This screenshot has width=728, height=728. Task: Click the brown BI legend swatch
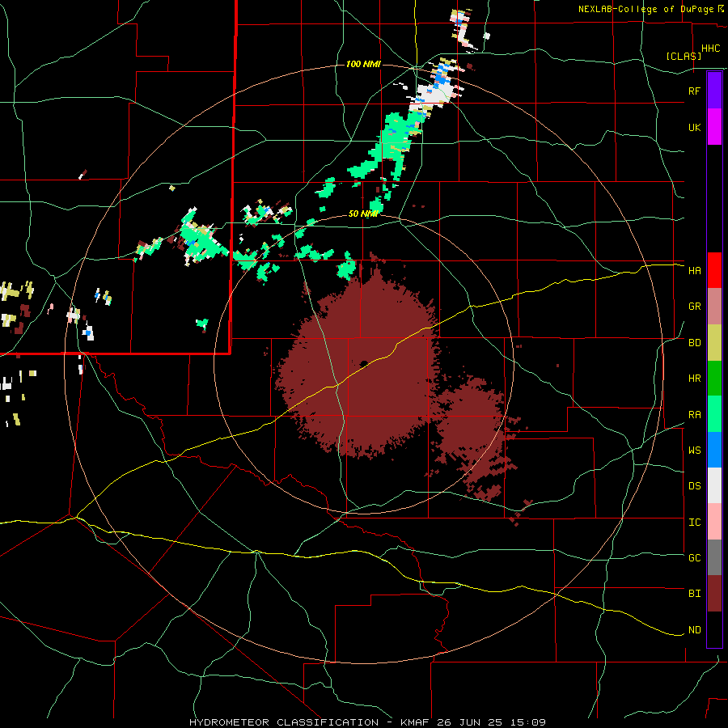coord(714,594)
